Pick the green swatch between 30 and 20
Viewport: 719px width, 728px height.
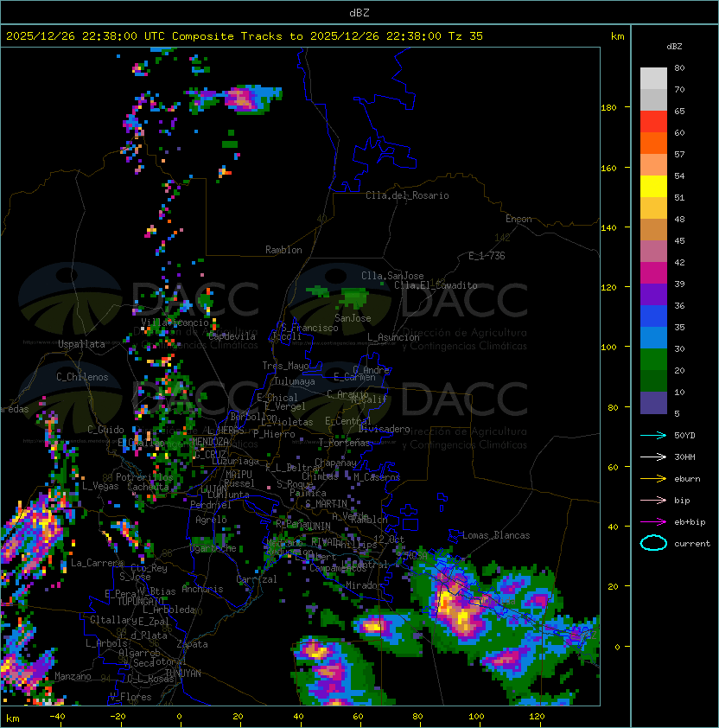[x=653, y=360]
